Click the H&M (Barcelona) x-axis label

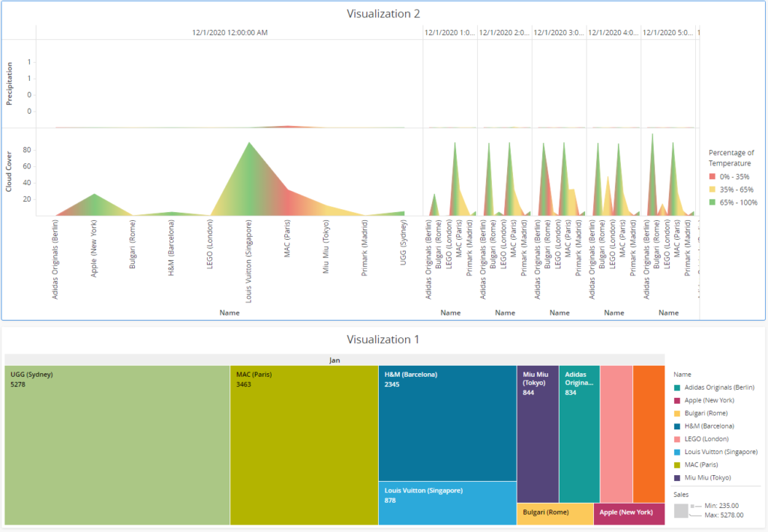171,248
